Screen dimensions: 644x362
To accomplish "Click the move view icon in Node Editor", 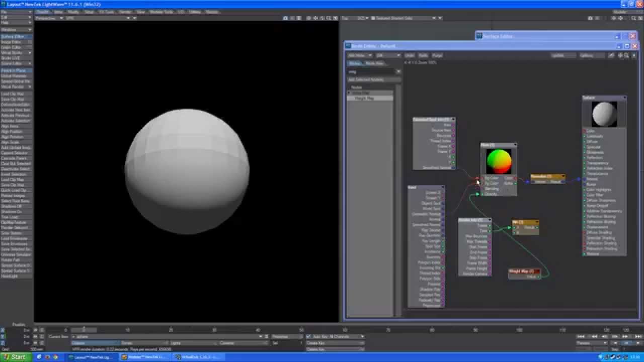I will (620, 55).
